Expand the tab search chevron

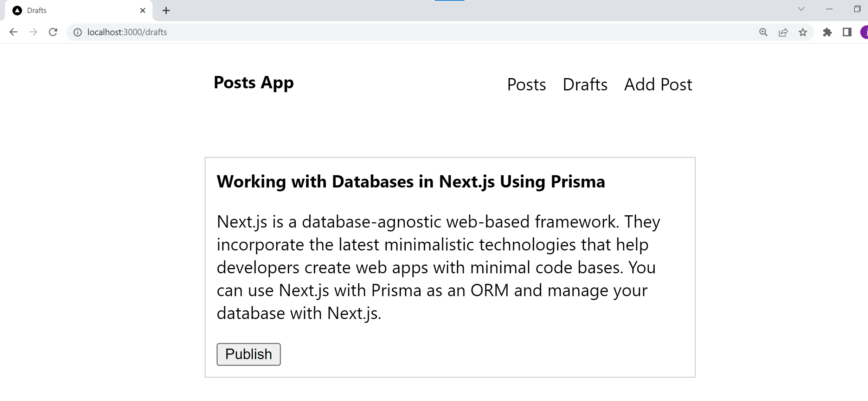click(x=801, y=9)
